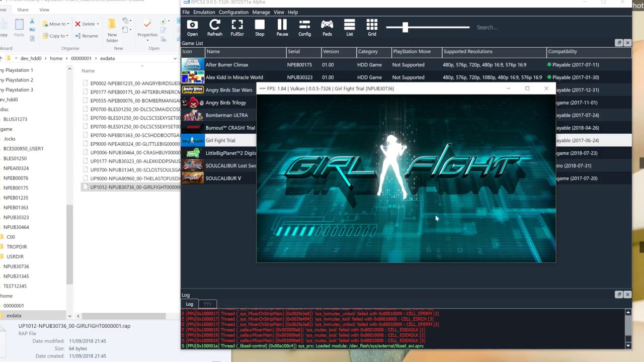
Task: Sort game list by Category column
Action: coord(374,51)
